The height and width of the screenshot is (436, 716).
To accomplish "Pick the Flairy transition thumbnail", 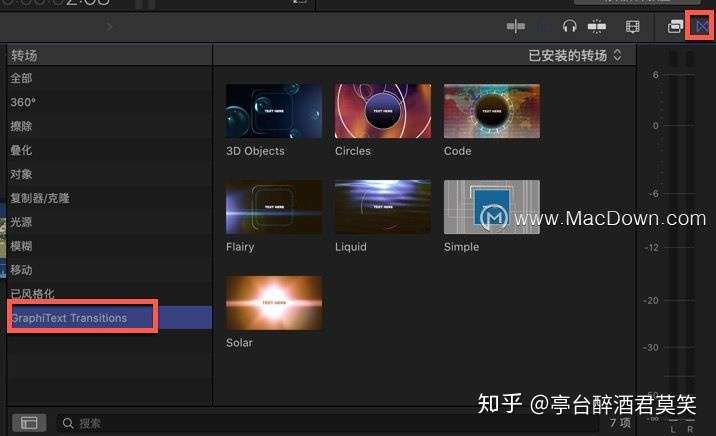I will click(274, 207).
